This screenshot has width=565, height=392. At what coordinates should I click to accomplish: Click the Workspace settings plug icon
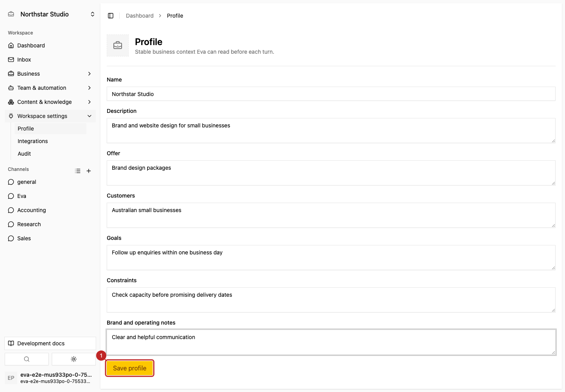[x=11, y=116]
